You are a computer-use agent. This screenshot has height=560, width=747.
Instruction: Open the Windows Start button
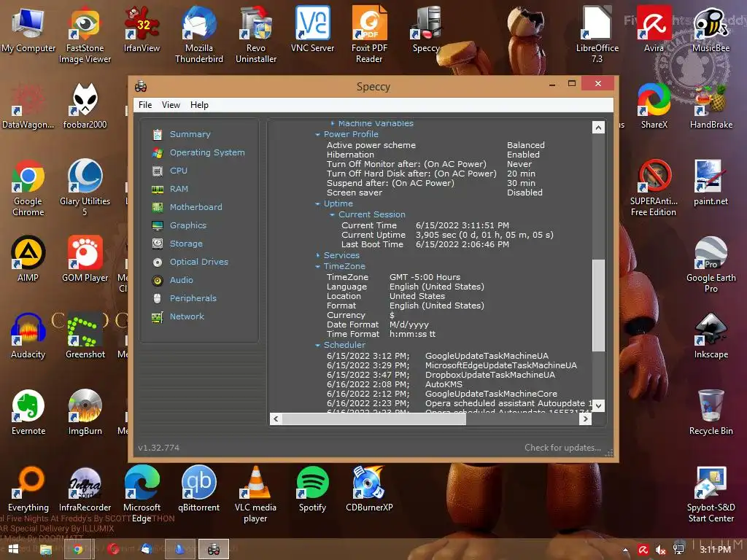pos(13,549)
